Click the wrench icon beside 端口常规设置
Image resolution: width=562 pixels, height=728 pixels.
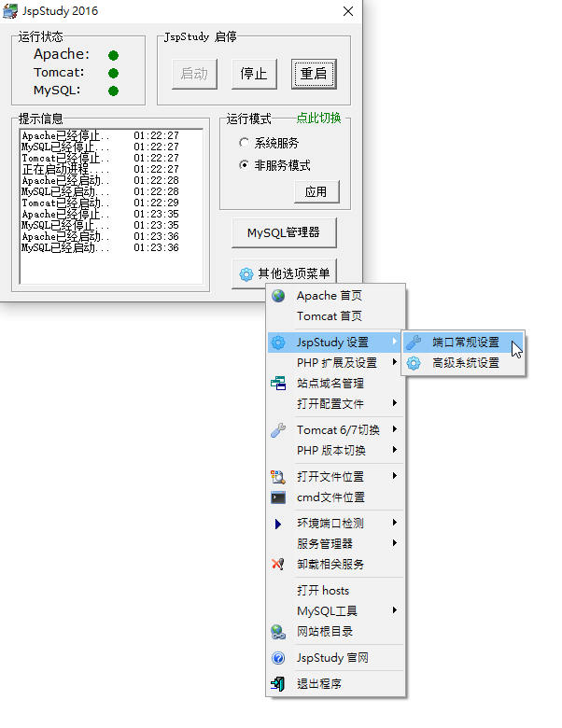(x=414, y=343)
